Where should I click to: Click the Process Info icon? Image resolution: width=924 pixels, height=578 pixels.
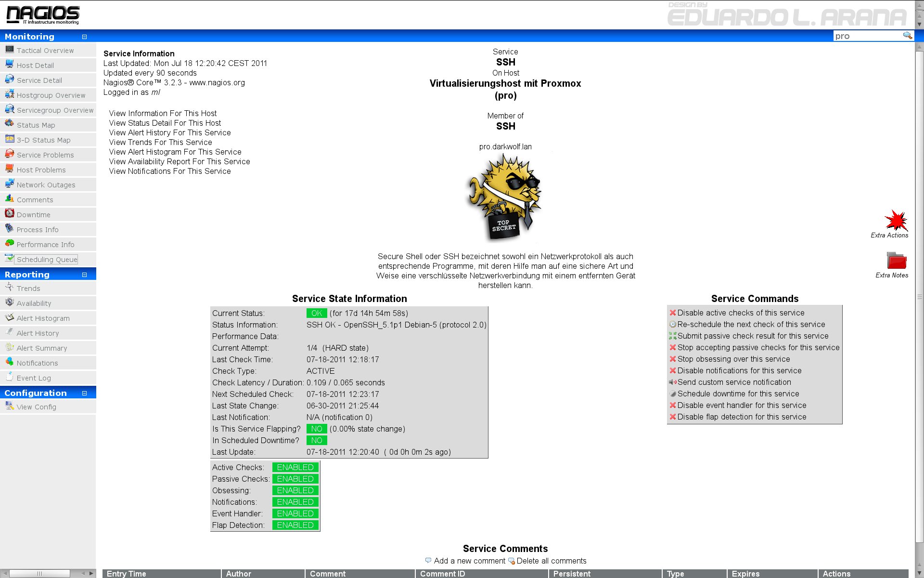(x=10, y=228)
